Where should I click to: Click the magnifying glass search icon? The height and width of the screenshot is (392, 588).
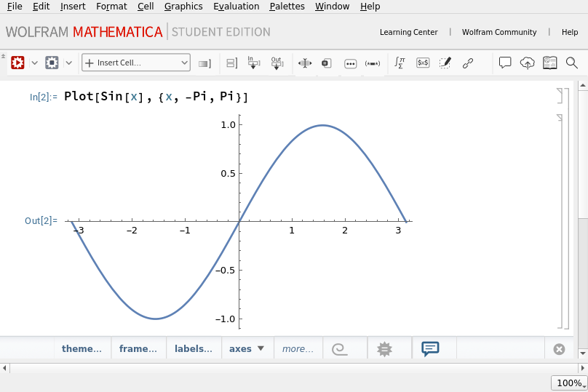tap(571, 63)
